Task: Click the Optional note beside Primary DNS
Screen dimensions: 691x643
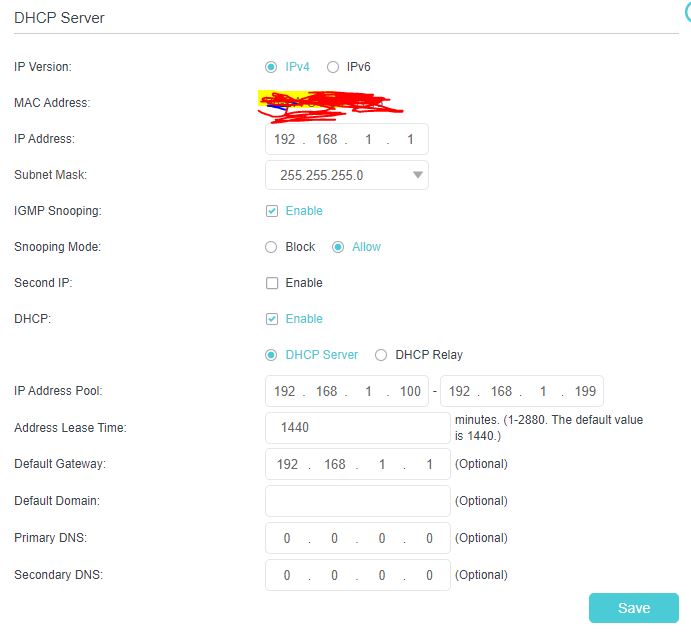Action: click(x=481, y=538)
